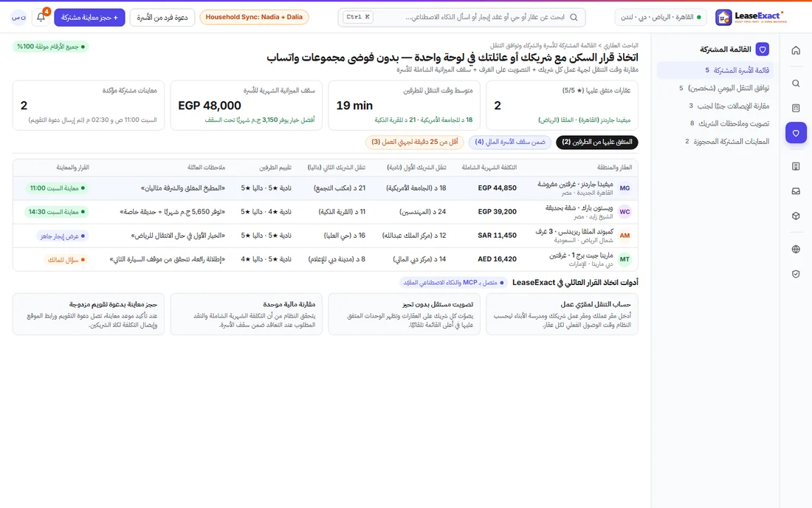Click كمبوند الملقا ريزيدنس · 3 غرف property name
This screenshot has width=812, height=508.
tap(574, 232)
